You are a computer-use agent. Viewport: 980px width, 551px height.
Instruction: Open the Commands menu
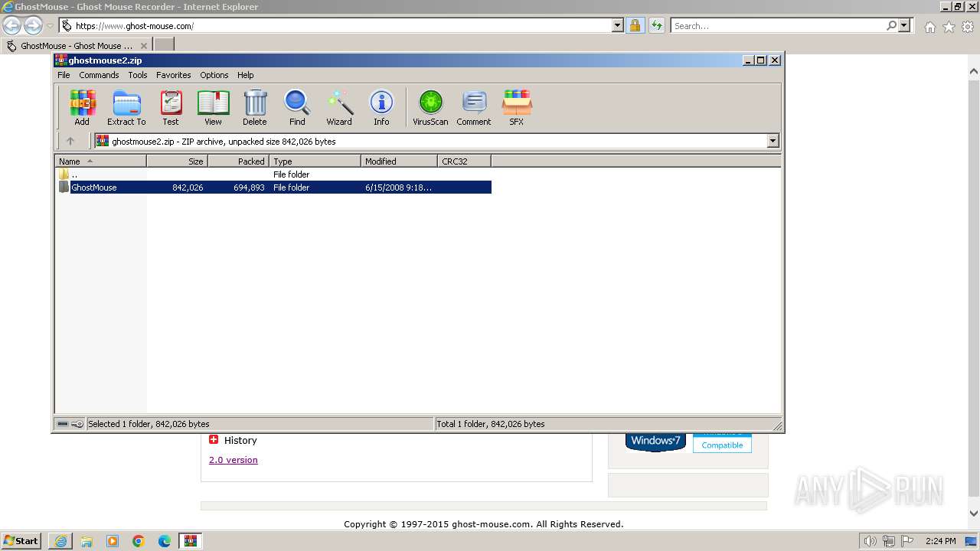99,75
